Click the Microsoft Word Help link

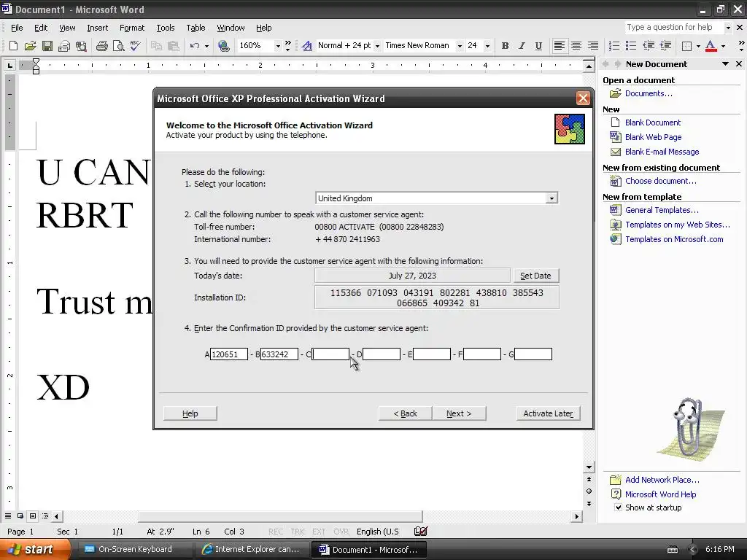(660, 494)
